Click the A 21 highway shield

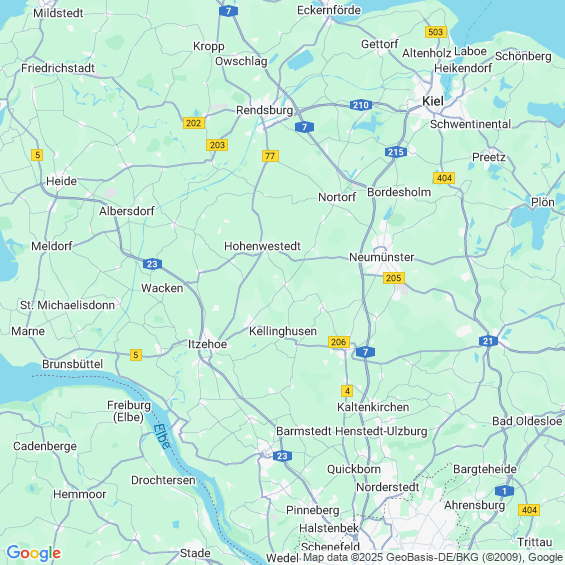coord(489,341)
